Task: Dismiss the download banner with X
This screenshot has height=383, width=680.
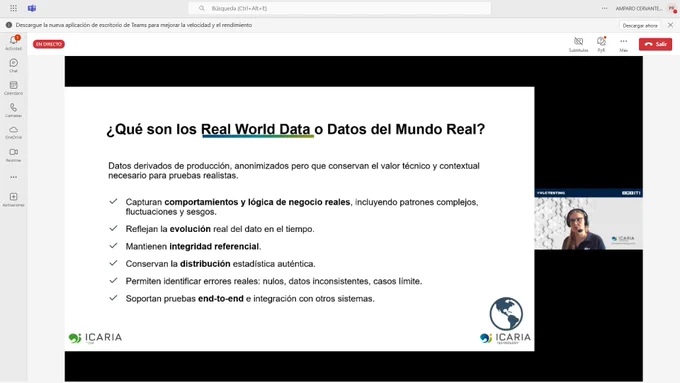Action: 670,25
